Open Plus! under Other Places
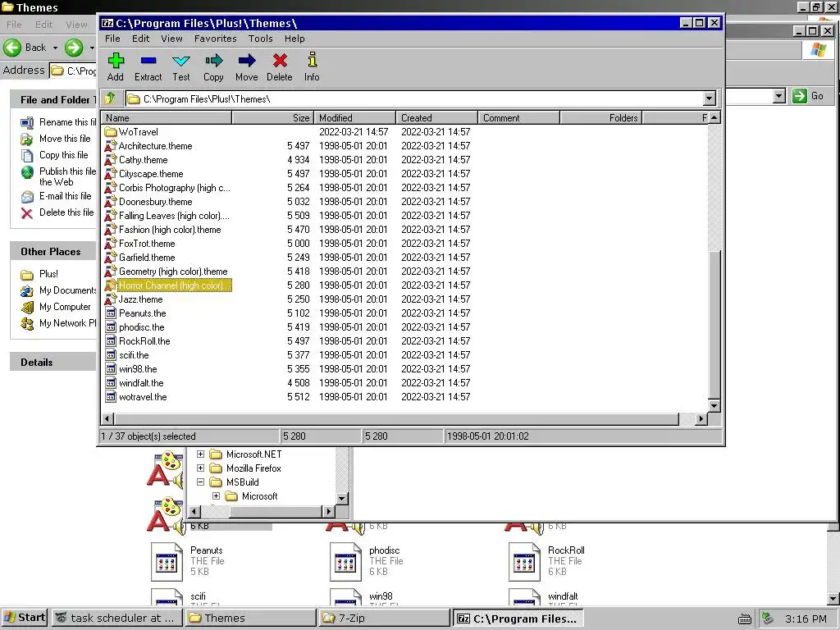The width and height of the screenshot is (840, 630). coord(48,274)
